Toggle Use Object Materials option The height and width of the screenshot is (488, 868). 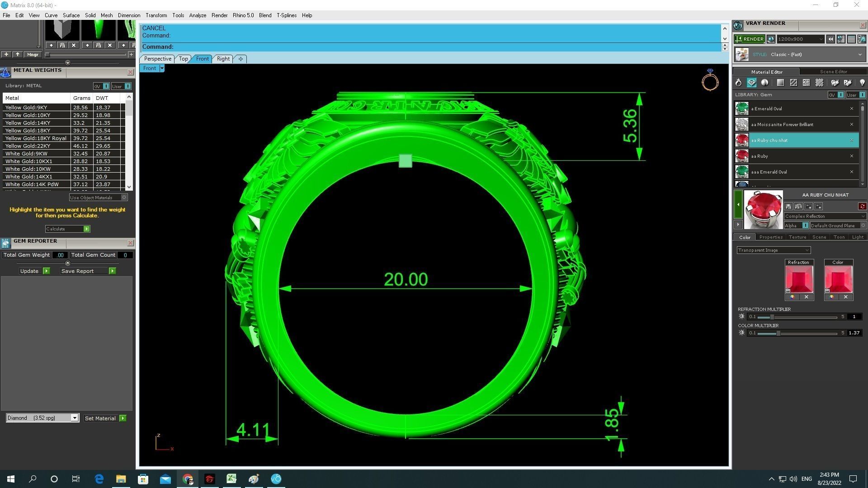click(x=124, y=197)
